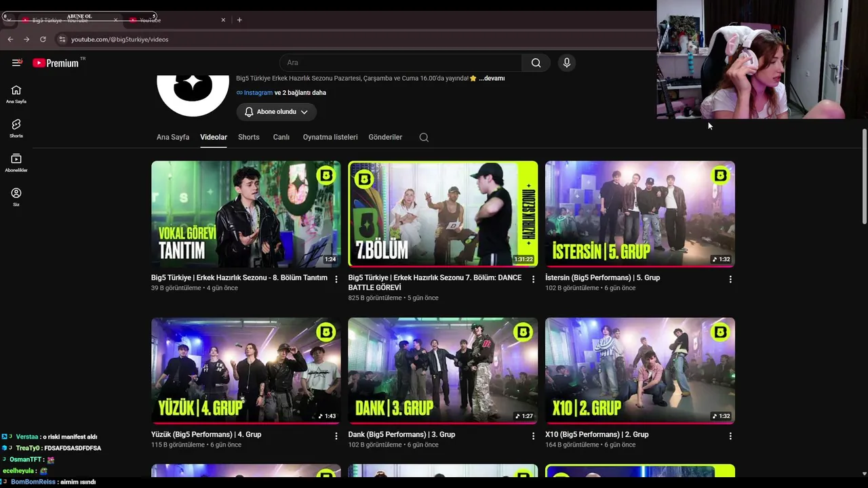
Task: Open options for İstersin 5. Grup video
Action: pyautogui.click(x=730, y=279)
